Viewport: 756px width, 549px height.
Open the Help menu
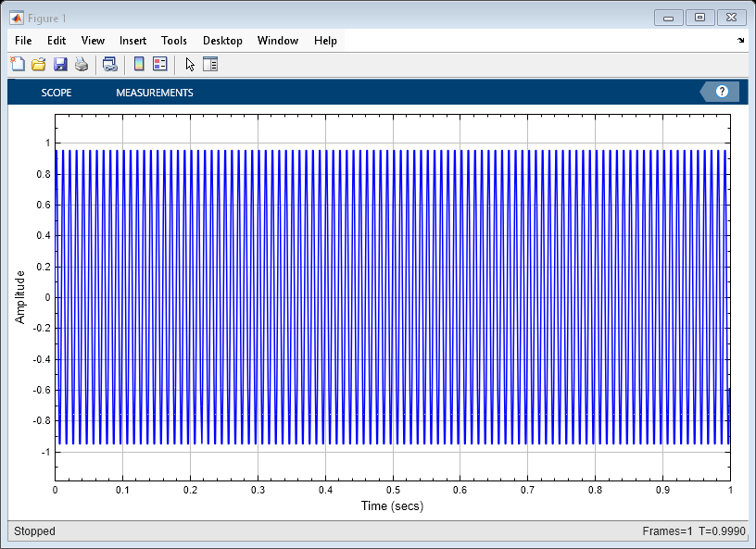tap(325, 41)
